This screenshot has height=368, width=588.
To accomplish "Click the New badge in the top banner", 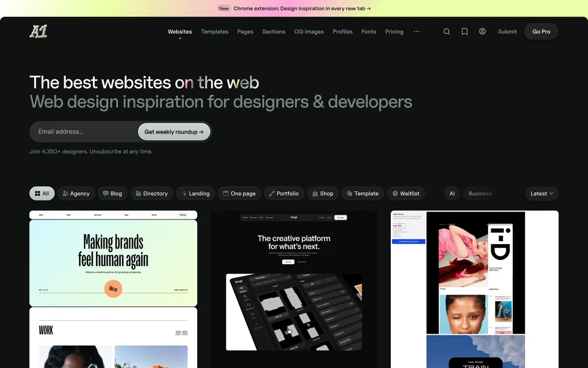I will (x=224, y=8).
